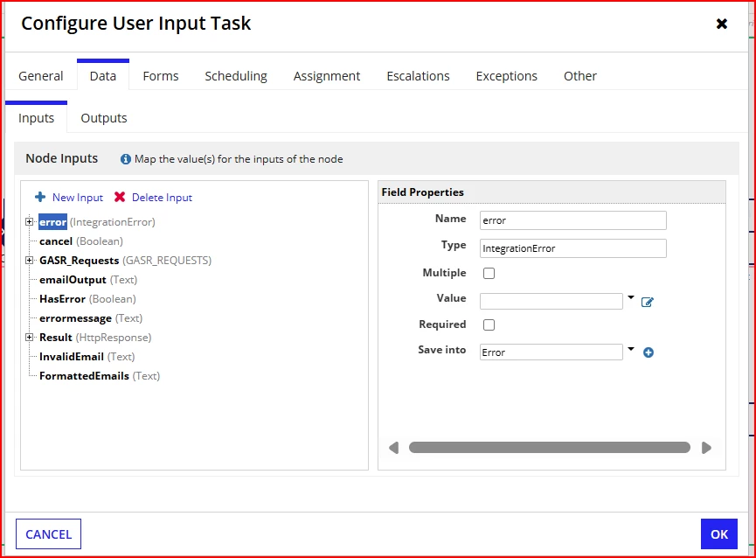
Task: Select the GASR_Requests input
Action: pos(125,261)
